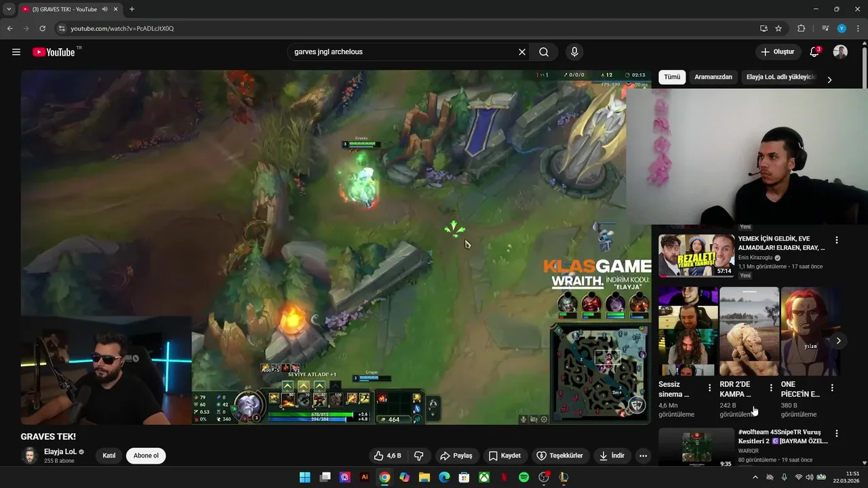
Task: Open the wolfteam 45SnipeTR video thumbnail
Action: click(696, 448)
